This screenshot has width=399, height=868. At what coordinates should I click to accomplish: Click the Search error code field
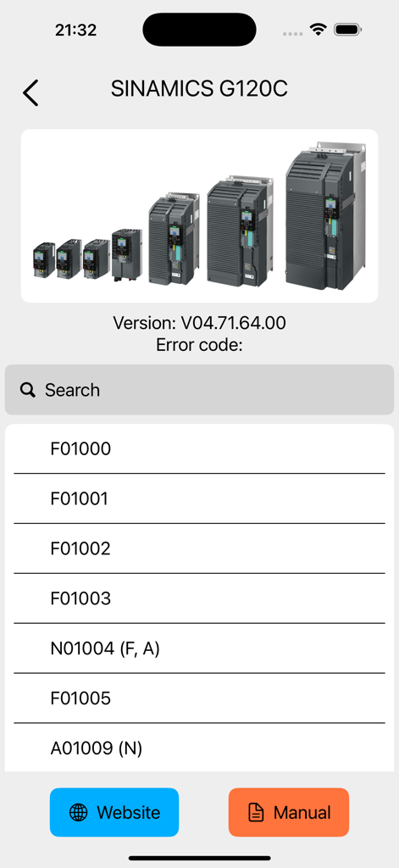tap(199, 390)
